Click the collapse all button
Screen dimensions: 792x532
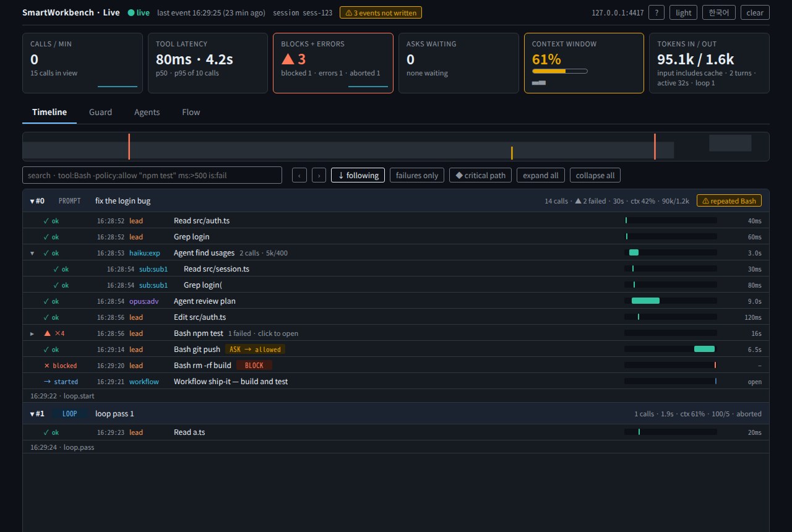point(595,175)
